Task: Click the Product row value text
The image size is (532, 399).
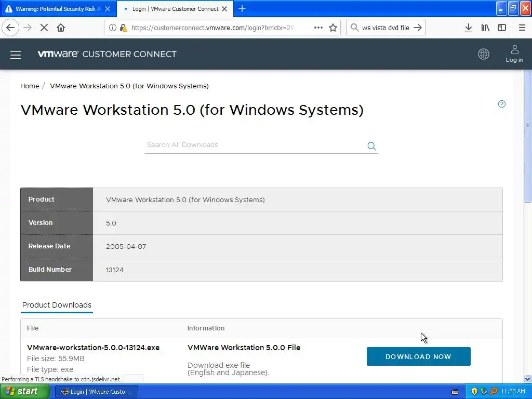Action: click(185, 199)
